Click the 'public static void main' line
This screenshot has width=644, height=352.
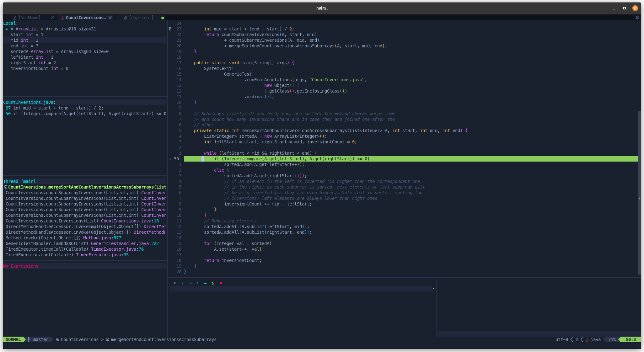point(244,63)
